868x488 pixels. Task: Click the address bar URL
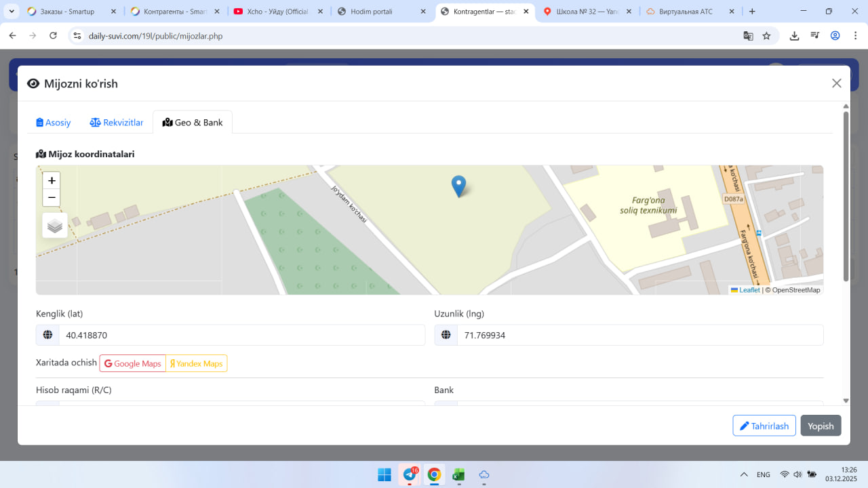155,36
